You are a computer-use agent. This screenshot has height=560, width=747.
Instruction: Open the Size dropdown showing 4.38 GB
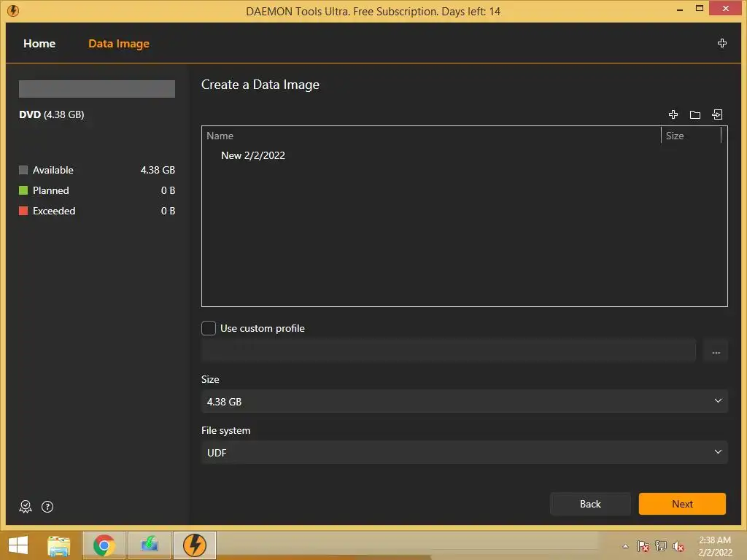(x=465, y=402)
